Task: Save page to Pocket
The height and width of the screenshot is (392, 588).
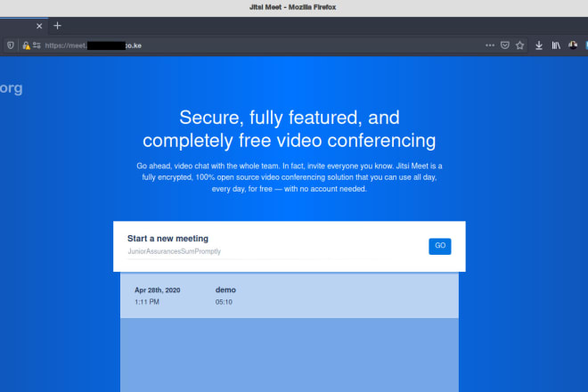Action: coord(505,45)
